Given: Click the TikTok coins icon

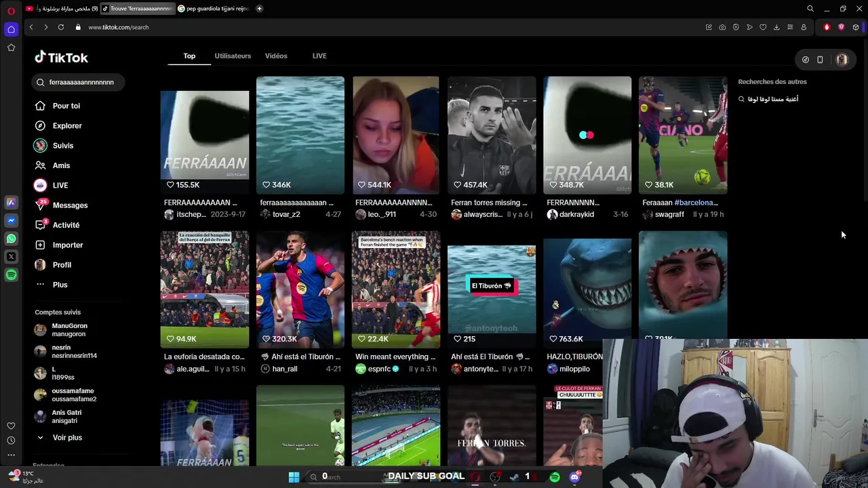Looking at the screenshot, I should coord(806,60).
